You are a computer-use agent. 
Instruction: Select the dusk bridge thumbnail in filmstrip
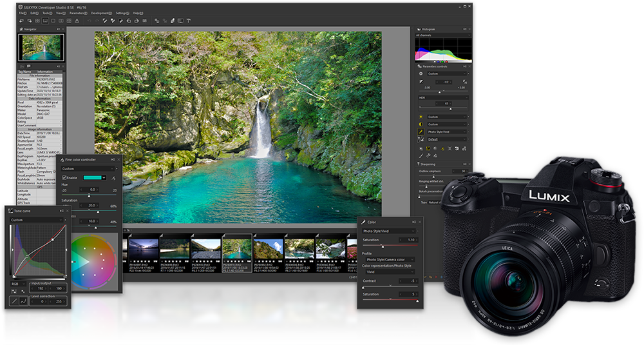[144, 249]
